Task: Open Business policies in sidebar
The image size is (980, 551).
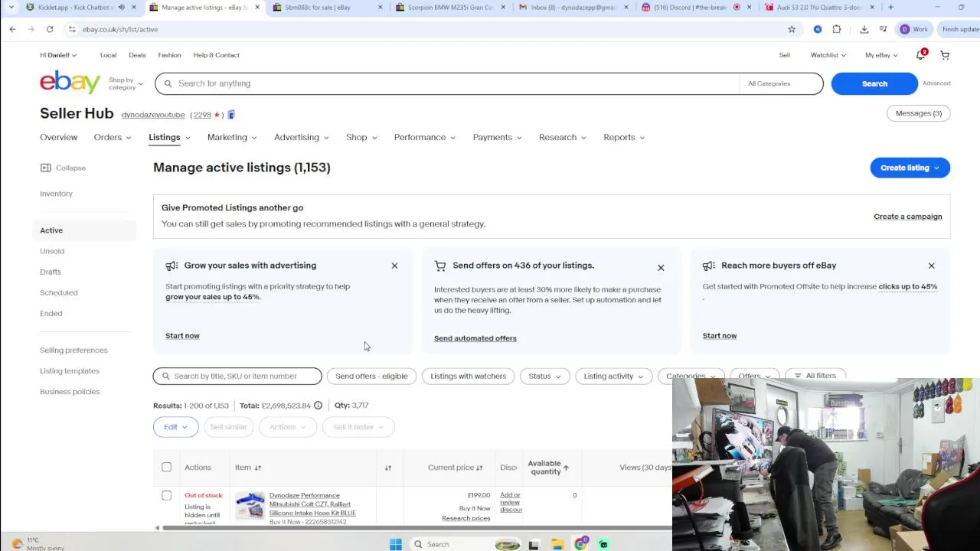Action: point(70,392)
